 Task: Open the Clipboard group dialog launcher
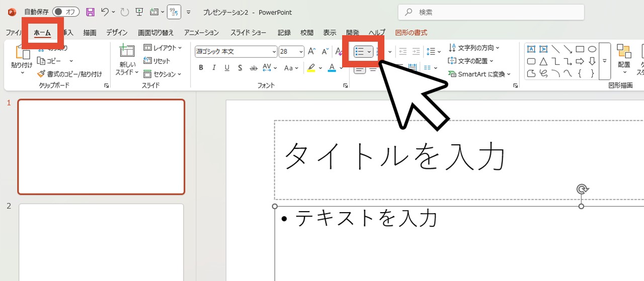click(x=107, y=86)
